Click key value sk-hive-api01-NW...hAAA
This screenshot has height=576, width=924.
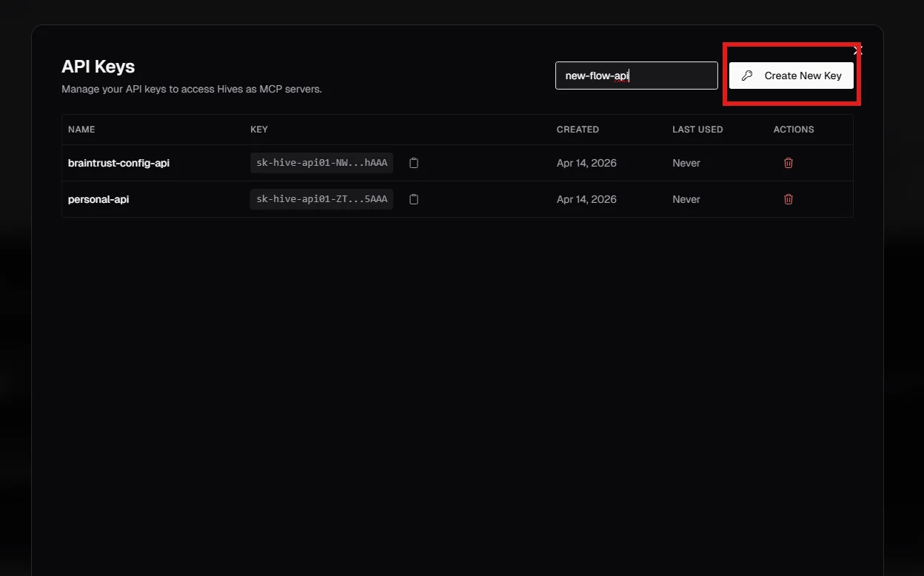(x=321, y=163)
